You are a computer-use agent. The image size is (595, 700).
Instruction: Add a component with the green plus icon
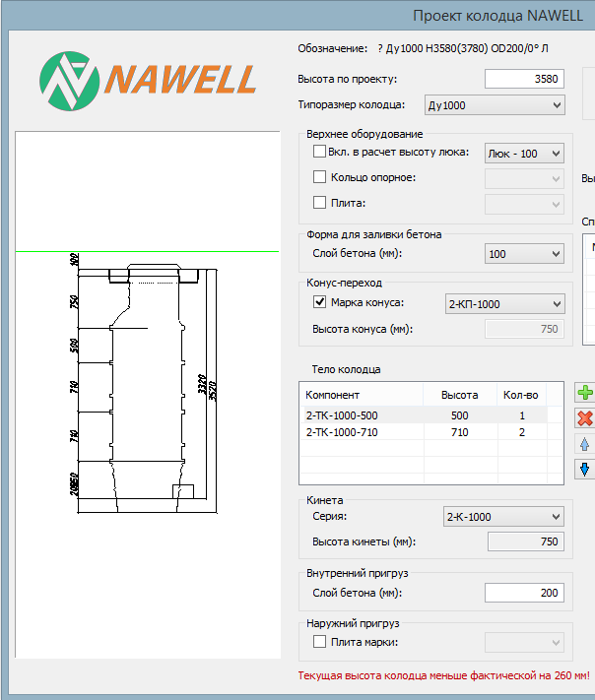[x=585, y=393]
